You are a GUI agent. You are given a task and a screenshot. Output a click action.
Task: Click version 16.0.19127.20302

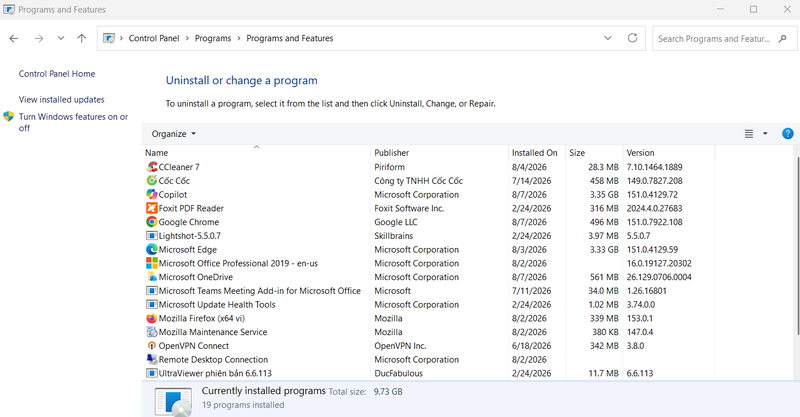point(659,263)
